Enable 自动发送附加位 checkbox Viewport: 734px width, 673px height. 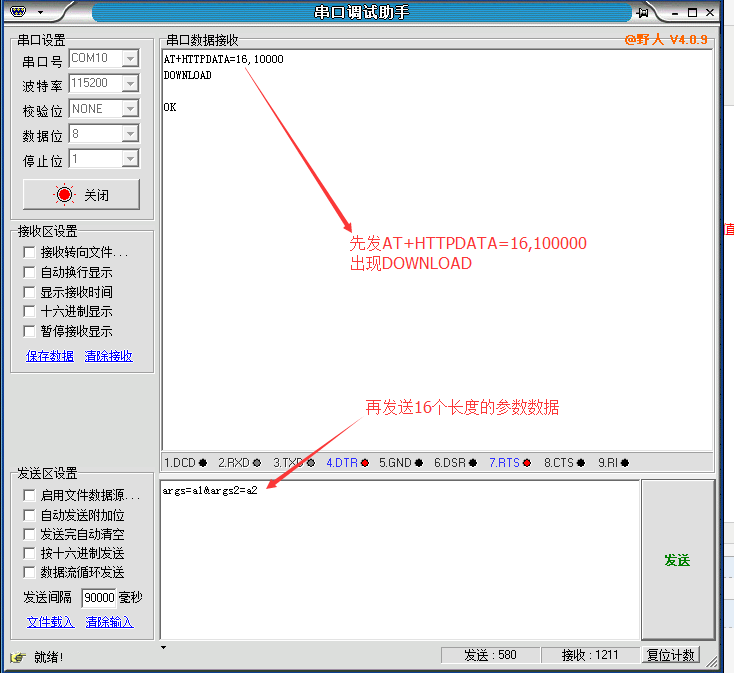coord(29,515)
